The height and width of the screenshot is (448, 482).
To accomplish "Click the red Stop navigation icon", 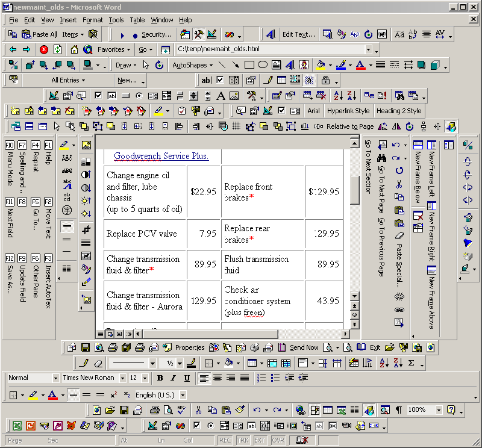I will pyautogui.click(x=44, y=49).
